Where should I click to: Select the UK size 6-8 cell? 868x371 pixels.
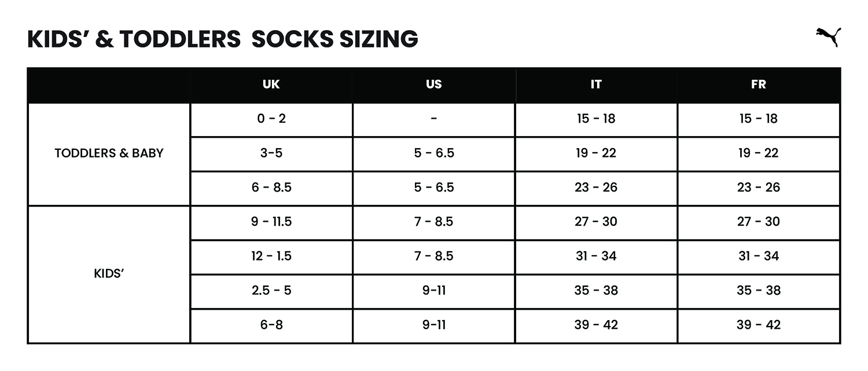271,325
